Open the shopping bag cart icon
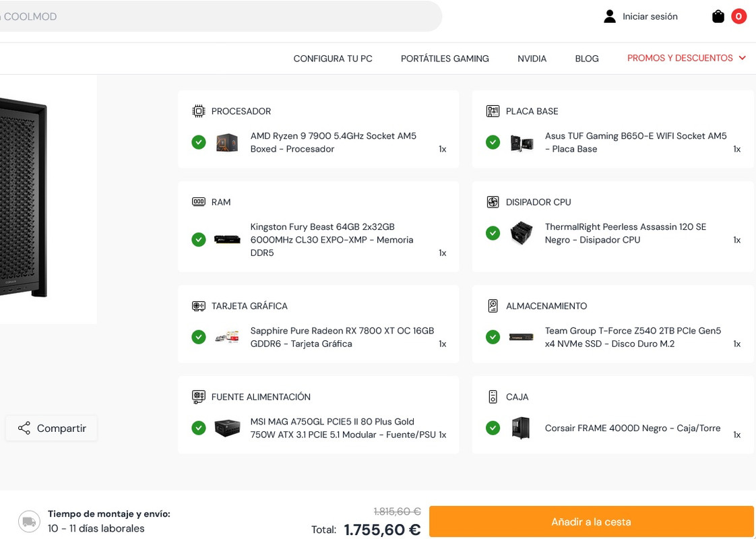Screen dimensions: 756x539 tap(718, 16)
